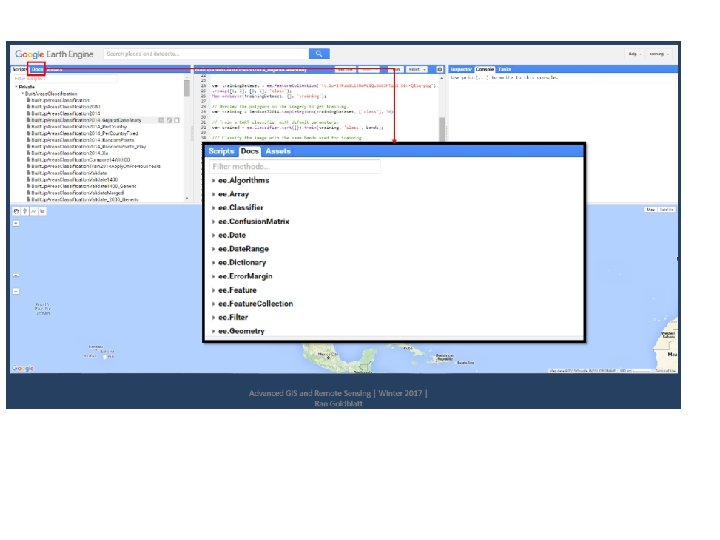Open the ee.ErrorMargin docs entry

tap(245, 276)
